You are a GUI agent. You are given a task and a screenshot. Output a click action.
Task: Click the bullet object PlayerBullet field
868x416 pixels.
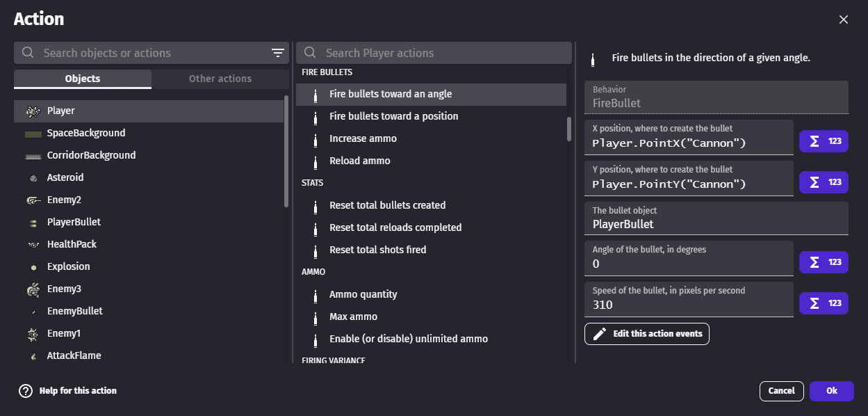coord(716,224)
